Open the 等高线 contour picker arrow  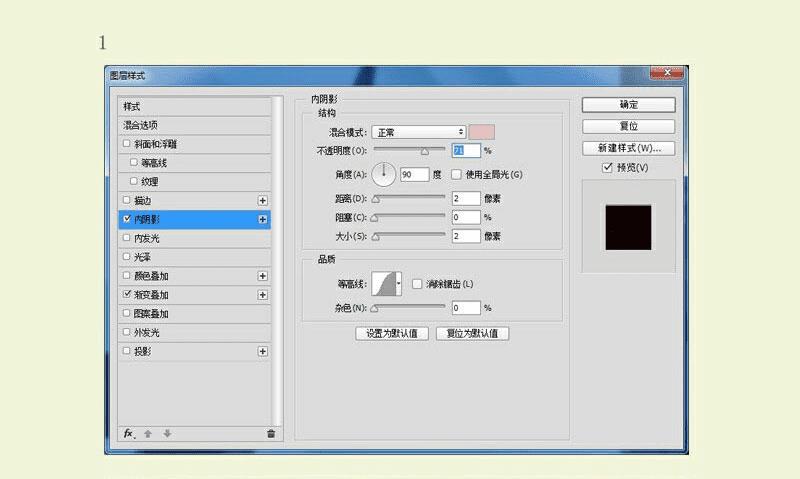(x=398, y=284)
